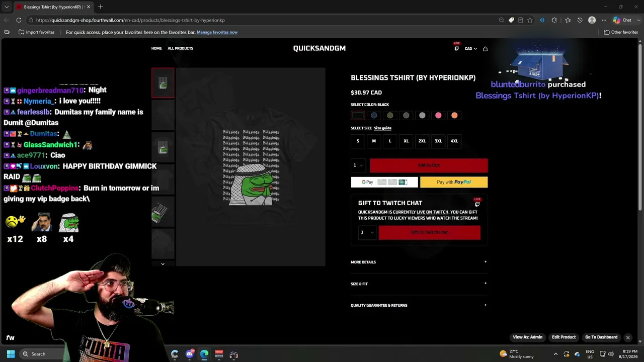This screenshot has width=644, height=362.
Task: Click the Add to Cart button
Action: 429,165
